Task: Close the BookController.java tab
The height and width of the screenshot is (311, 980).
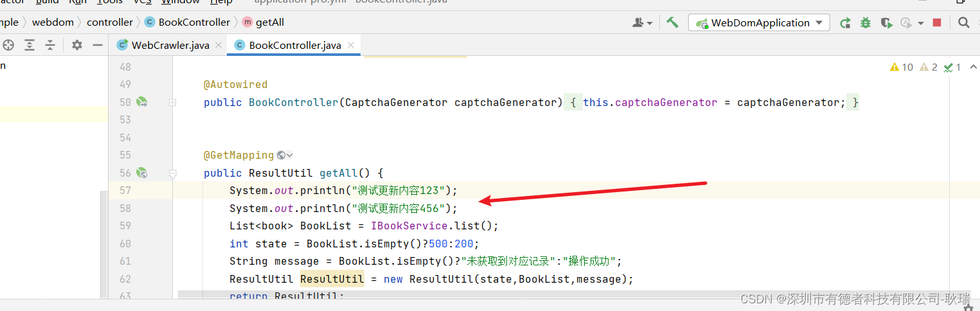Action: 350,45
